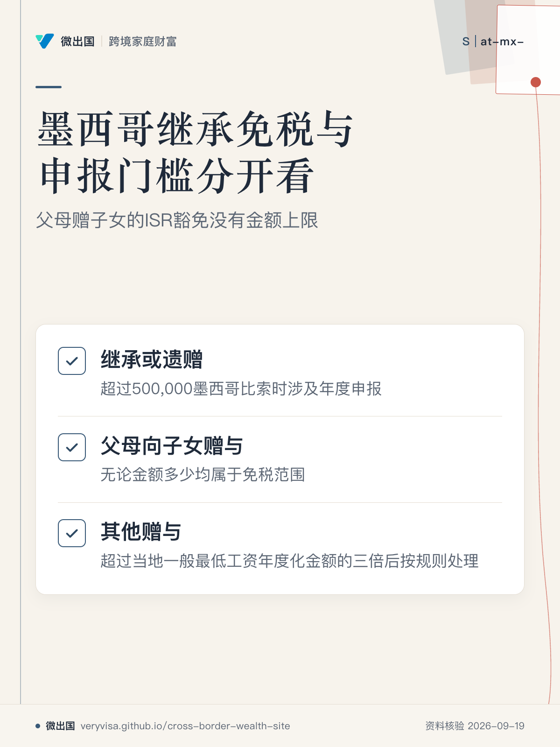Image resolution: width=560 pixels, height=747 pixels.
Task: Click the red pin dot decoration
Action: tap(536, 82)
